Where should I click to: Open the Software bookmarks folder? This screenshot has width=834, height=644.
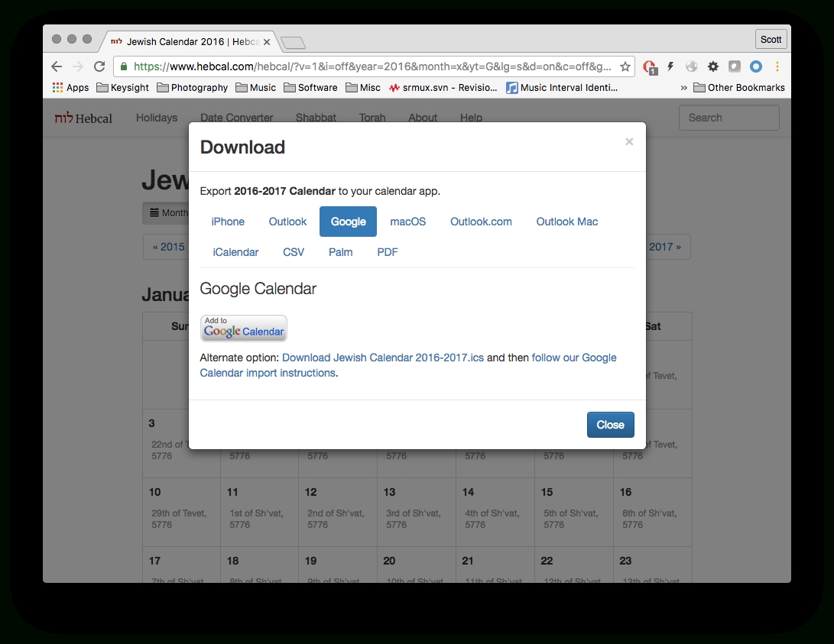tap(310, 88)
